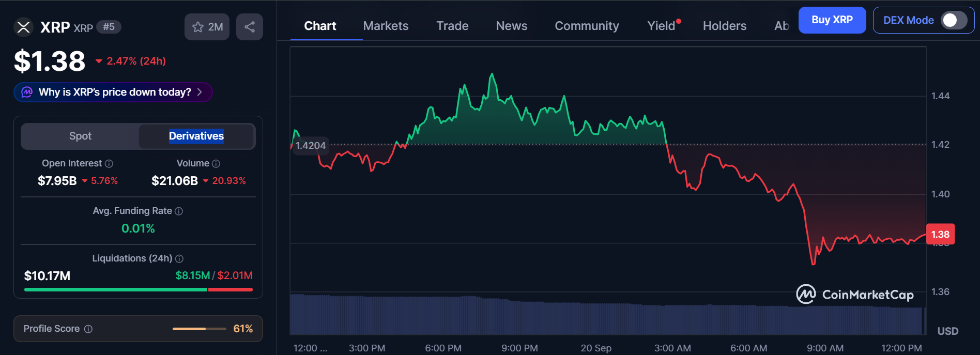This screenshot has width=980, height=355.
Task: Expand 'Why is XRP's price down today?' chevron
Action: [200, 92]
